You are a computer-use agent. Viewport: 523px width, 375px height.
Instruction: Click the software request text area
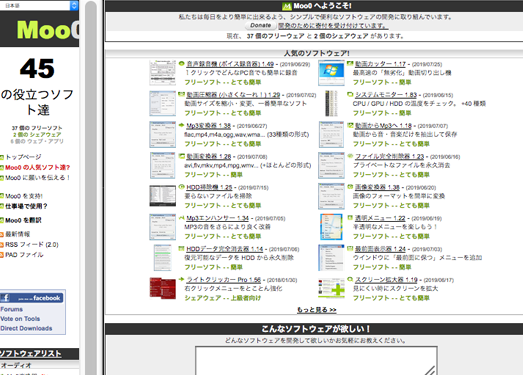316,361
